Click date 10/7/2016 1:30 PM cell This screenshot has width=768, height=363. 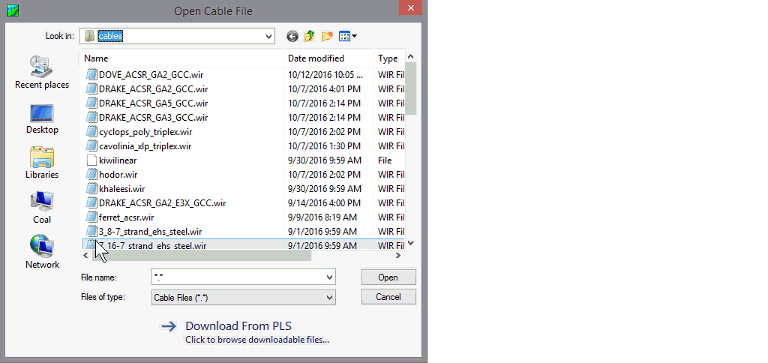pos(324,146)
